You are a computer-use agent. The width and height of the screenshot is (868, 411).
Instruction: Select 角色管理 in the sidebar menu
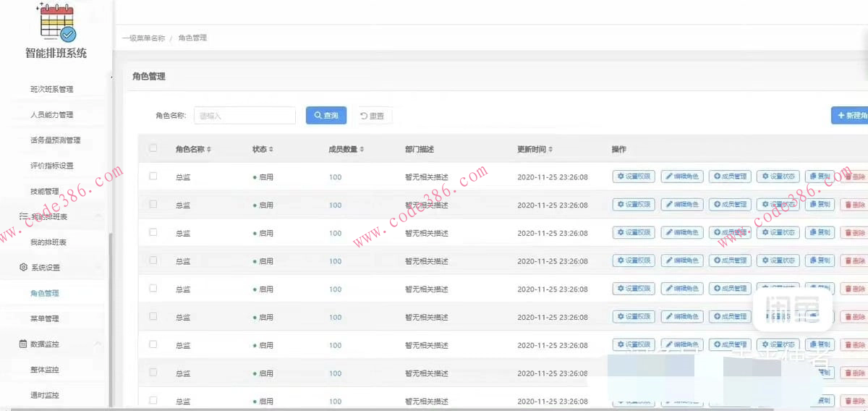[x=45, y=293]
